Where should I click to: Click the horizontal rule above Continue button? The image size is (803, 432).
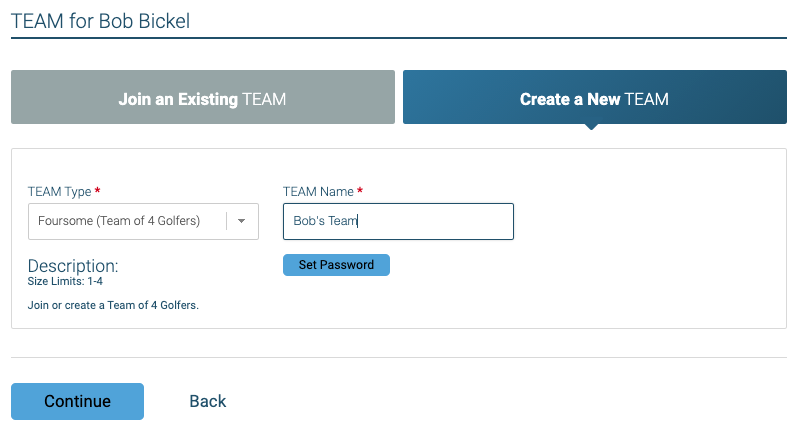[x=398, y=357]
